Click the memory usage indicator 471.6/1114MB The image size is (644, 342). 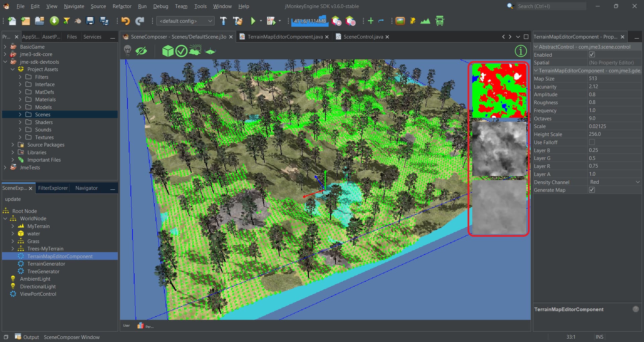tap(310, 21)
